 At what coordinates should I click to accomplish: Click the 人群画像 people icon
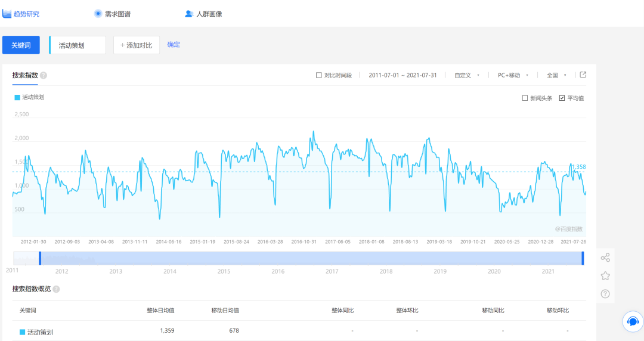pos(189,14)
